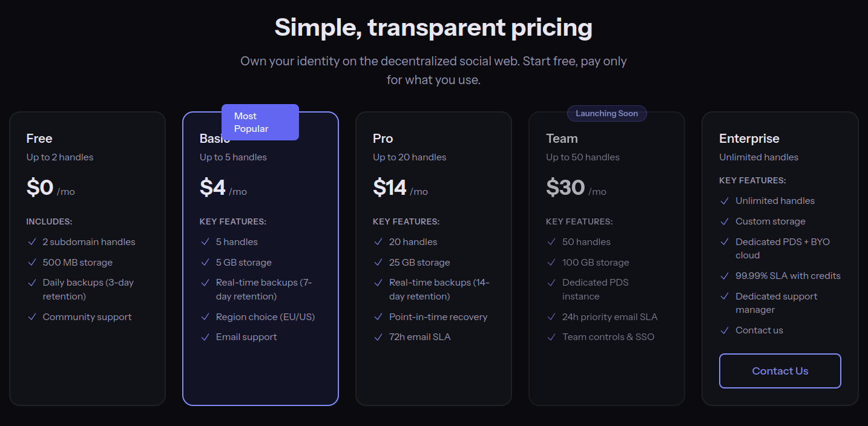This screenshot has width=868, height=426.
Task: Click the Most Popular badge
Action: [260, 122]
